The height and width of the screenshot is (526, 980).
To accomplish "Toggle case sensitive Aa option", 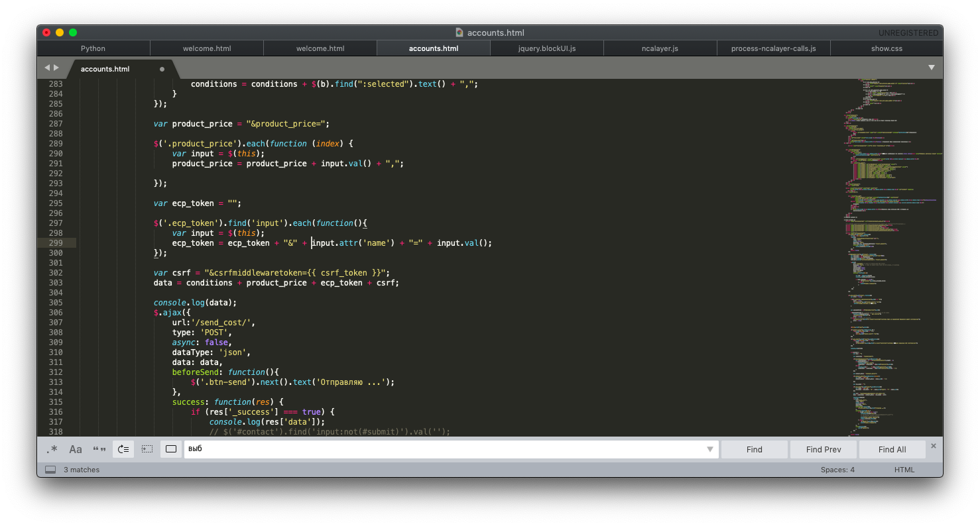I will tap(76, 449).
